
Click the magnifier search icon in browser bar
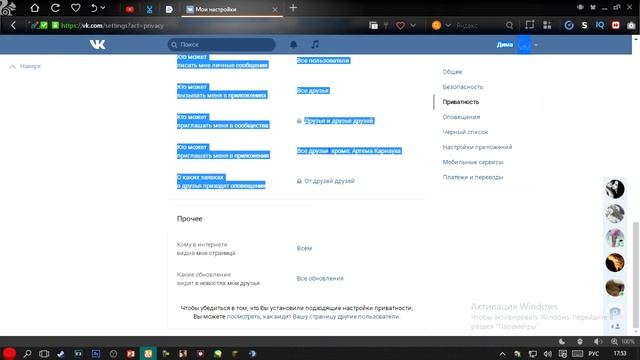pos(509,25)
